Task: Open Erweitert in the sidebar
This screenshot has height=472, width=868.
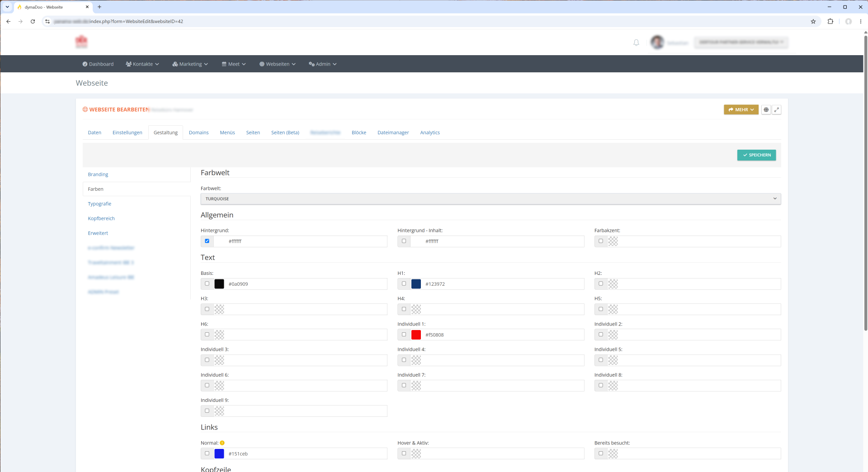Action: point(98,233)
